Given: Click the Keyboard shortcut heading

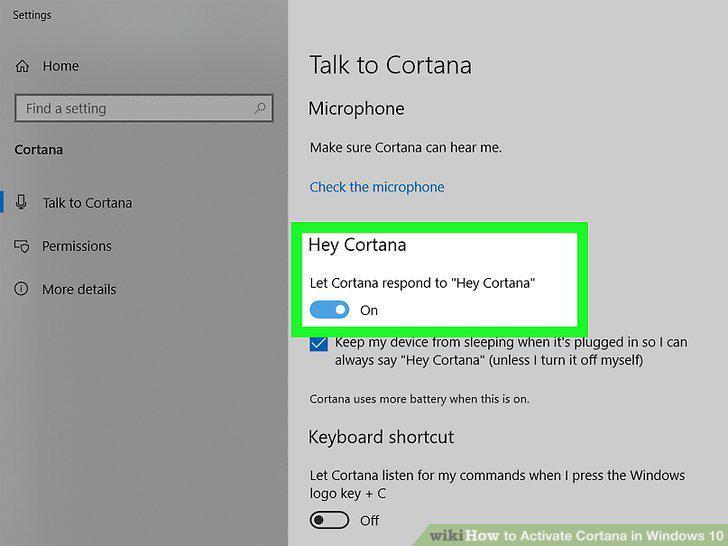Looking at the screenshot, I should tap(381, 437).
